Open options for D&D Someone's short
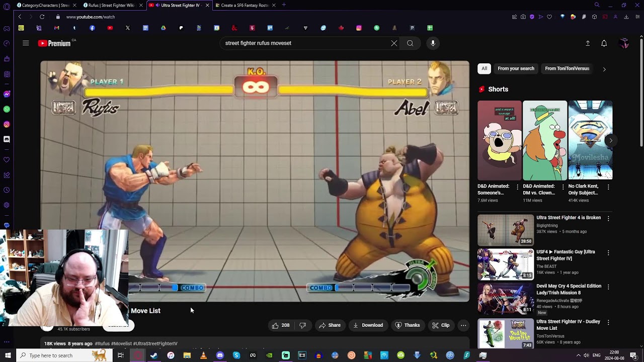This screenshot has width=644, height=362. tap(518, 187)
